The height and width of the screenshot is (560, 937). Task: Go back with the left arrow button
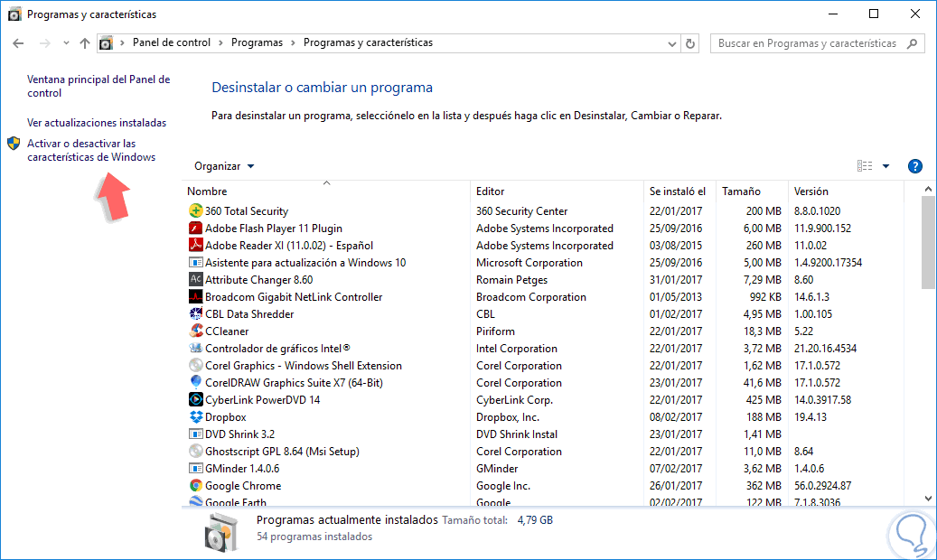[x=19, y=43]
